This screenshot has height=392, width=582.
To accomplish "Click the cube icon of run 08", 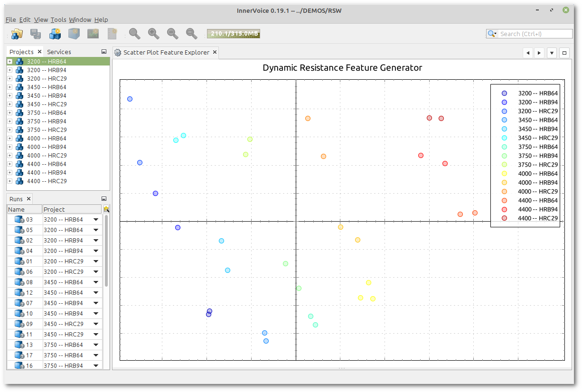I will pyautogui.click(x=19, y=282).
